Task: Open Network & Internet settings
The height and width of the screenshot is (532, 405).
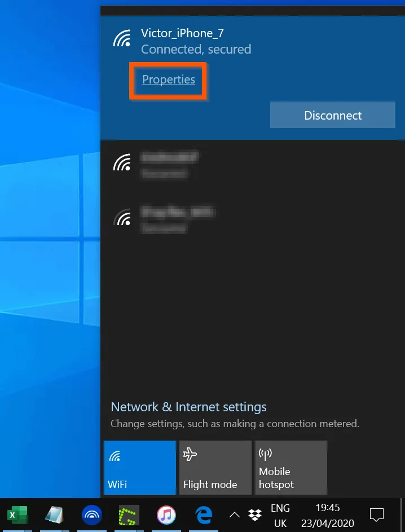Action: (188, 407)
